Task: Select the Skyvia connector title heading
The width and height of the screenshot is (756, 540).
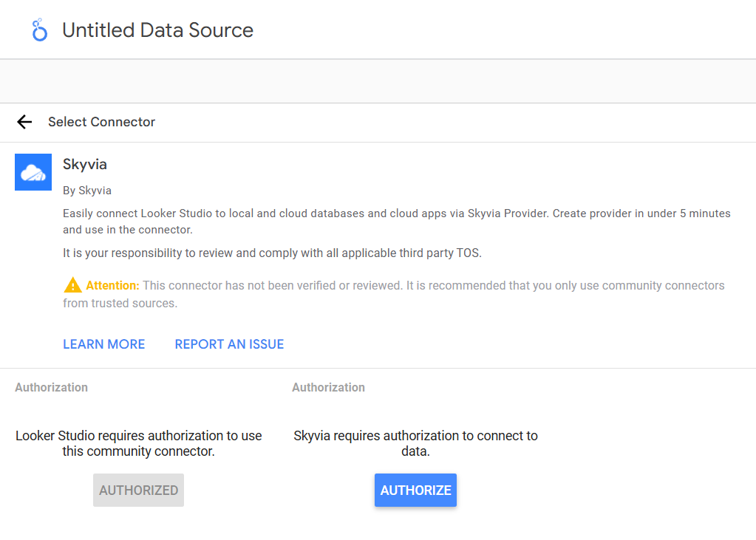Action: (84, 164)
